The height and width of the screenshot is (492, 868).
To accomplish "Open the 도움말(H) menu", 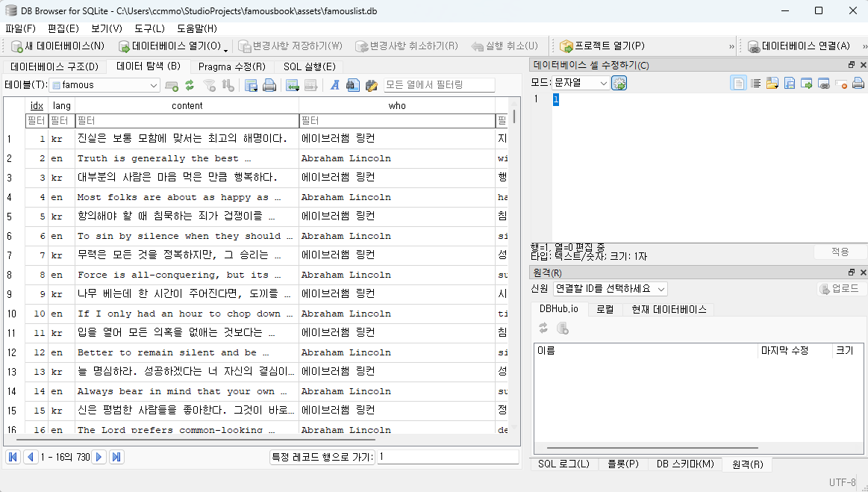I will (x=197, y=28).
